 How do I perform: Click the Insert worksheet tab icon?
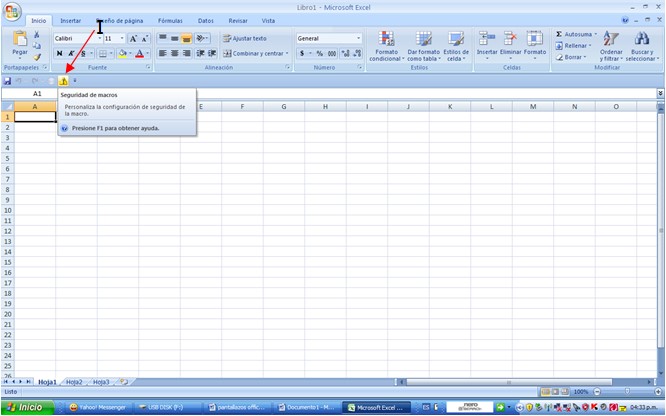click(124, 382)
